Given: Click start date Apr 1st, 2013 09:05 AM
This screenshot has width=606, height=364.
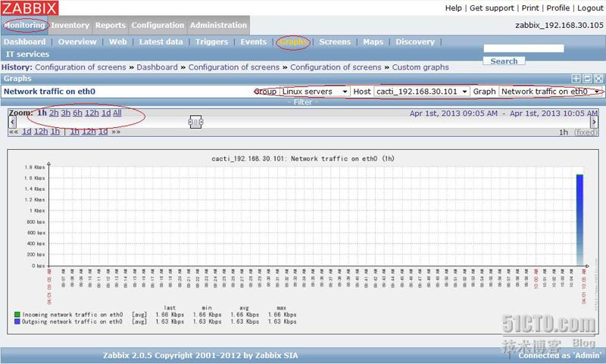Looking at the screenshot, I should coord(453,114).
